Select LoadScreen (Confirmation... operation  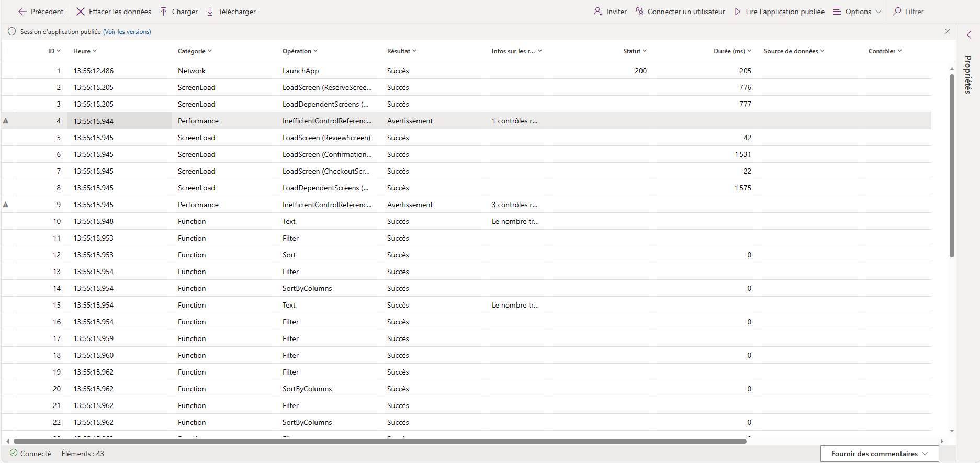click(x=328, y=154)
